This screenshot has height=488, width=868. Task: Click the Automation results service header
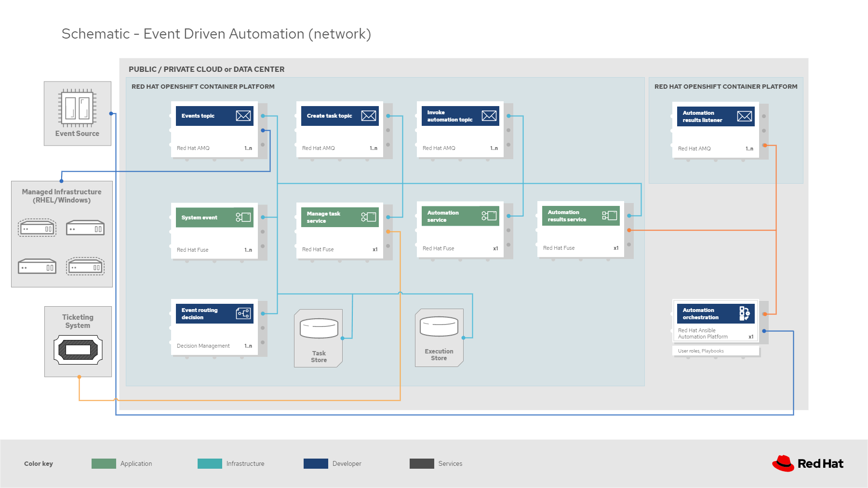coord(581,216)
